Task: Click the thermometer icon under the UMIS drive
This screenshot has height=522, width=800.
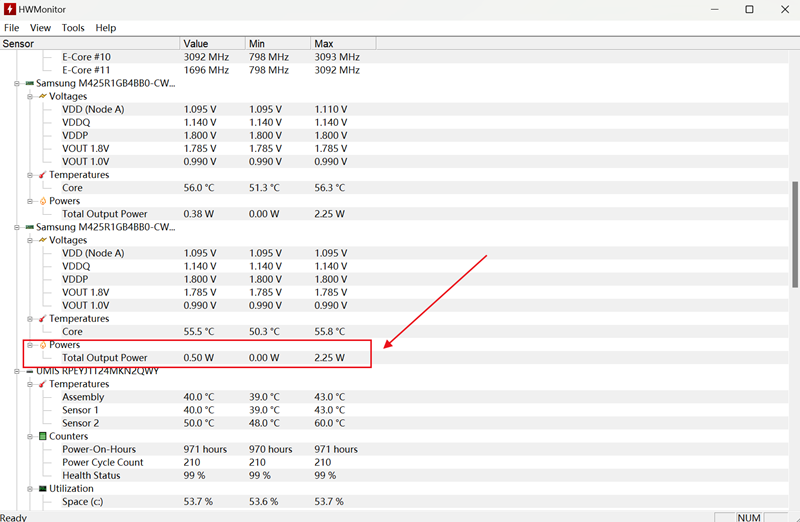Action: [x=43, y=384]
